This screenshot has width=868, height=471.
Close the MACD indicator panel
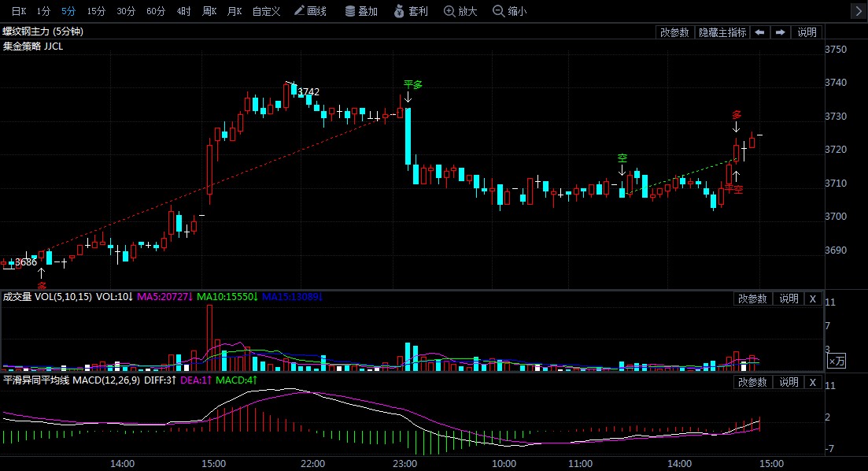(x=813, y=382)
